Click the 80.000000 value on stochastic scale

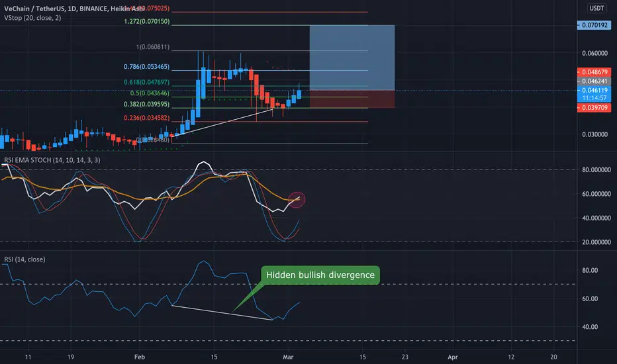point(596,169)
